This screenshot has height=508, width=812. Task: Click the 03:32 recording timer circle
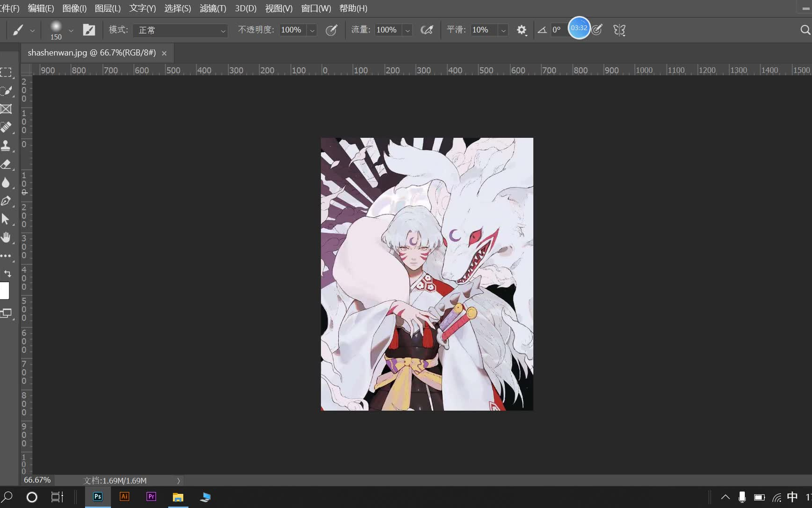click(579, 28)
